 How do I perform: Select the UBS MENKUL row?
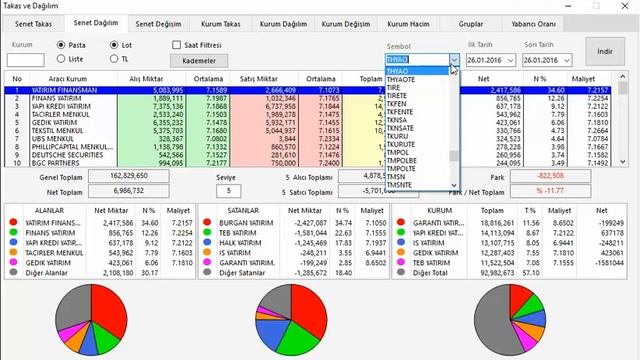[x=308, y=139]
